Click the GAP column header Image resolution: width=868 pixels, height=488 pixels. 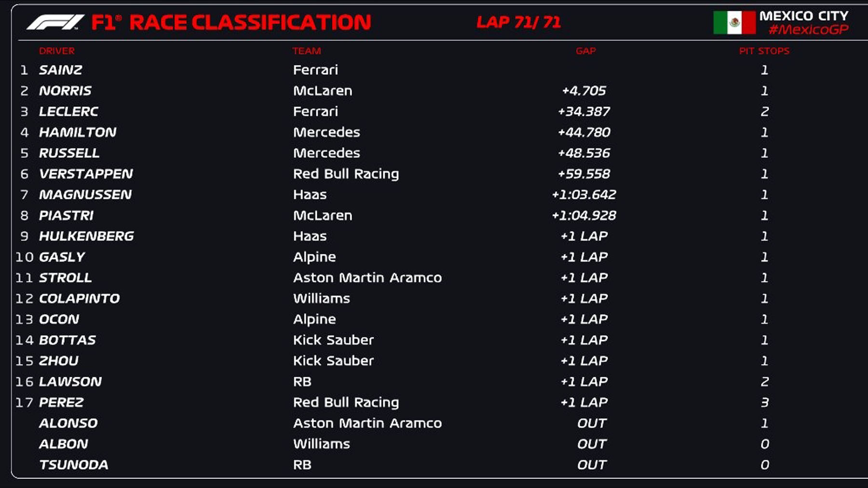(585, 51)
